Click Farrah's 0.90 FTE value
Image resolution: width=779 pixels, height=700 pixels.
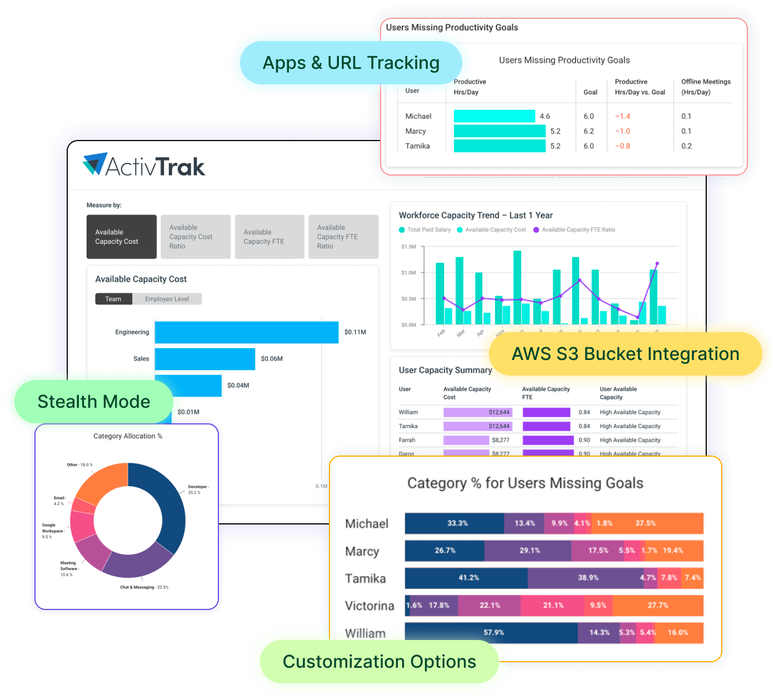click(x=585, y=440)
